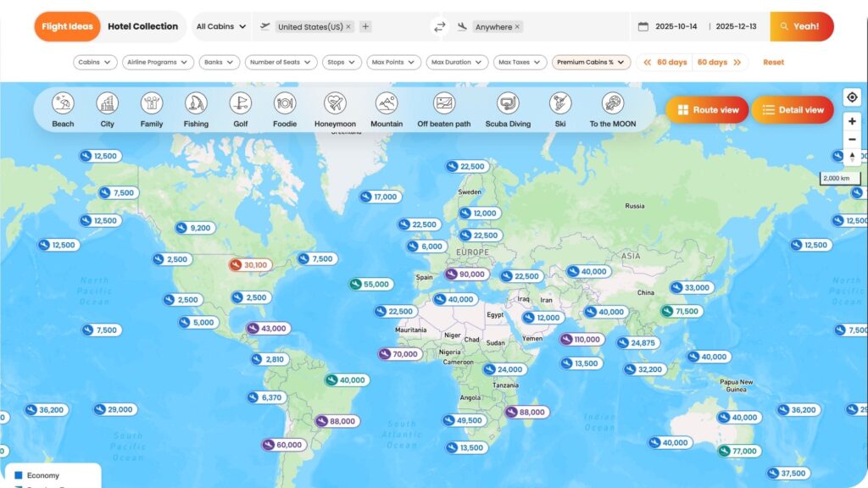Remove the United States(US) origin tag
The image size is (868, 488).
pyautogui.click(x=348, y=27)
